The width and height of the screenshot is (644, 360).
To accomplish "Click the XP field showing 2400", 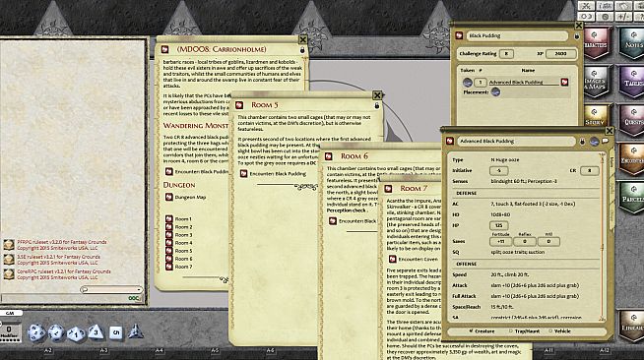I will 560,54.
